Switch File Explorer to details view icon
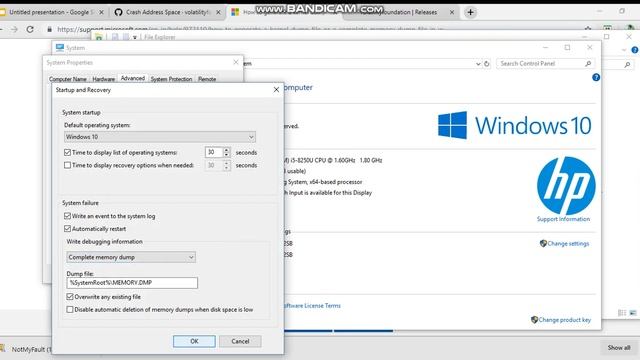640x360 pixels. tap(622, 313)
